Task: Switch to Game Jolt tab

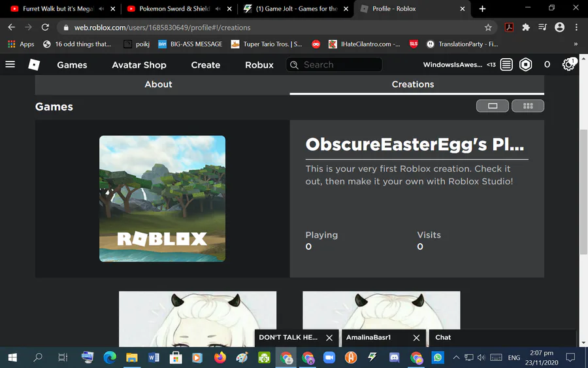Action: (296, 8)
